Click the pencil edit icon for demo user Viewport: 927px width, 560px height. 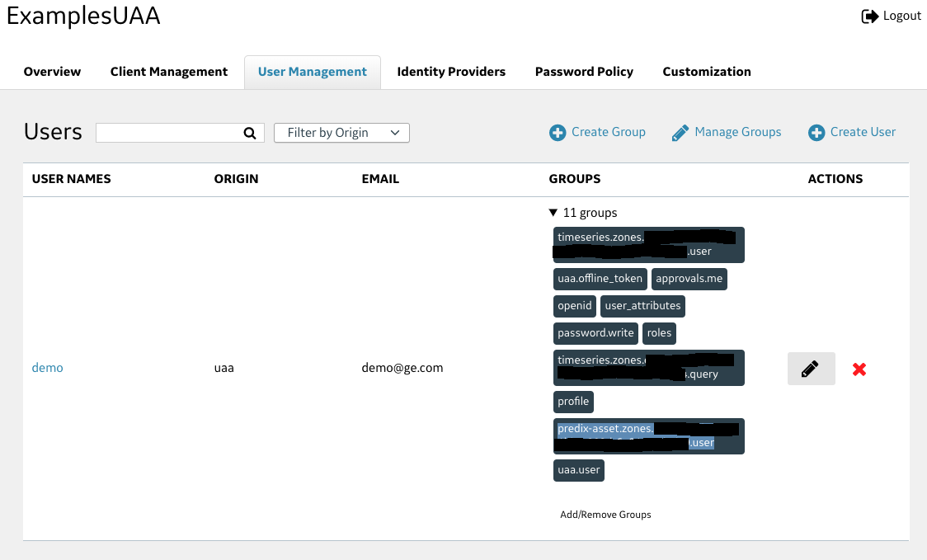(x=811, y=369)
